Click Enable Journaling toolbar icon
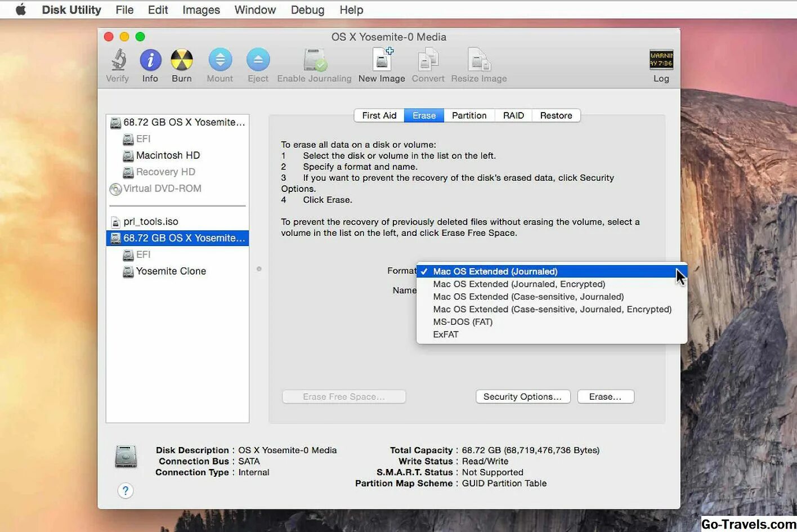This screenshot has height=532, width=797. (x=315, y=60)
